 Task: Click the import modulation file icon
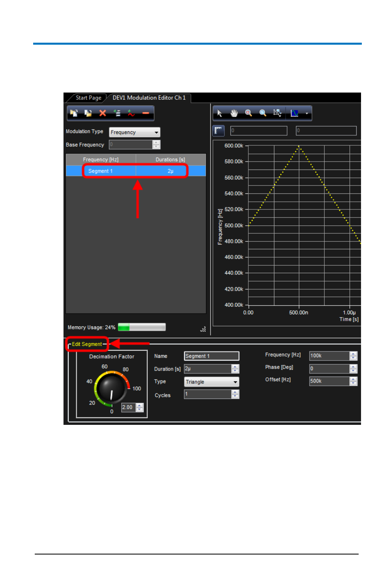[74, 113]
